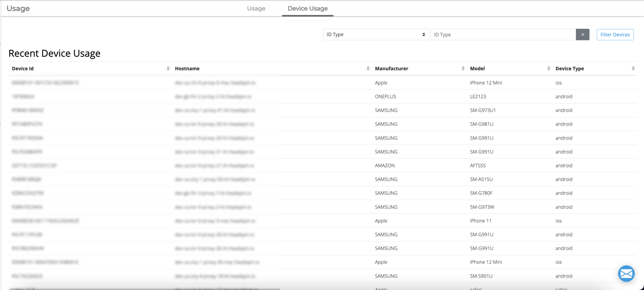Select the SM-A515U model cell

tap(481, 179)
